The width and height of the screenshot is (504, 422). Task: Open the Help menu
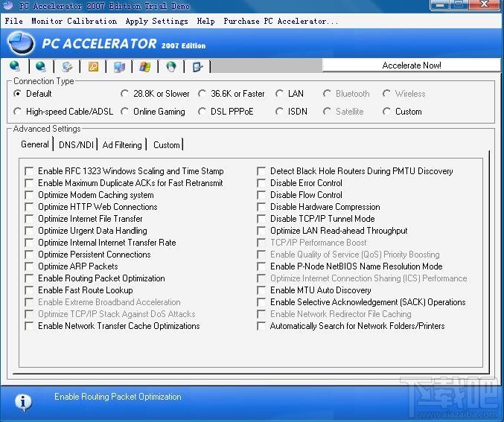(205, 22)
